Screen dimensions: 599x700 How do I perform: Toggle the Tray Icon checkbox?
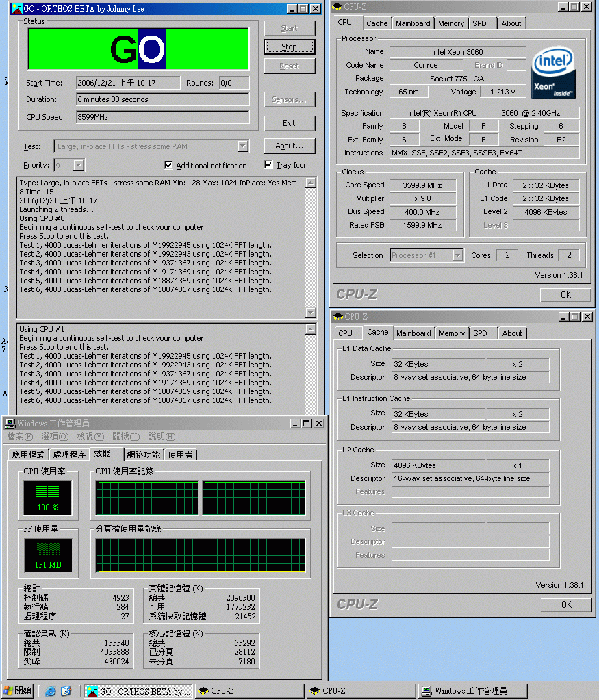[x=268, y=165]
